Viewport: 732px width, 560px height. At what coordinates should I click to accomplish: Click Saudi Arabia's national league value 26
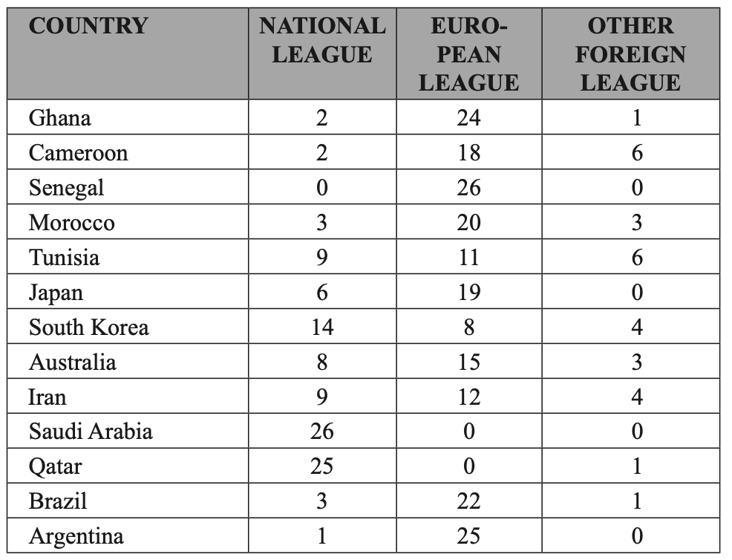[322, 431]
